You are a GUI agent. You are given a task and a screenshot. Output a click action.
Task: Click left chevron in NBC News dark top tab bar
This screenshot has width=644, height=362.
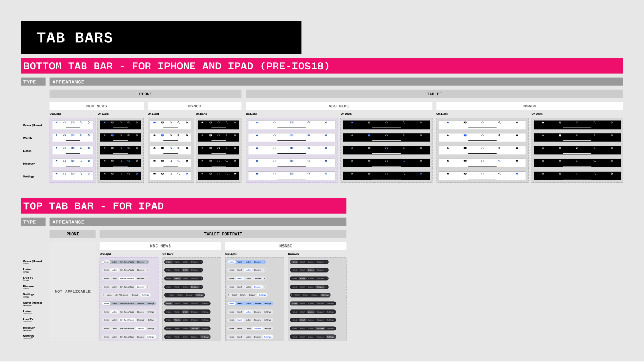click(166, 295)
